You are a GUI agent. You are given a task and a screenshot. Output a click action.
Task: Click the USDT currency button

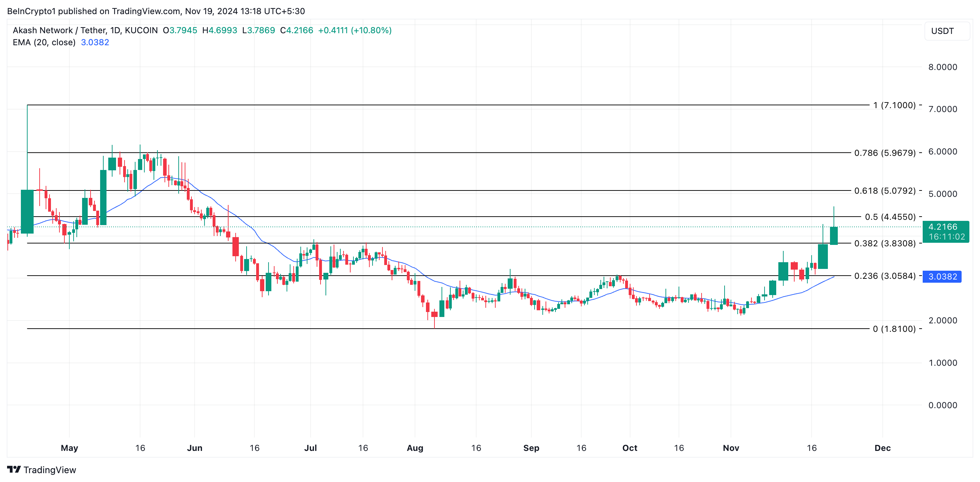click(946, 31)
